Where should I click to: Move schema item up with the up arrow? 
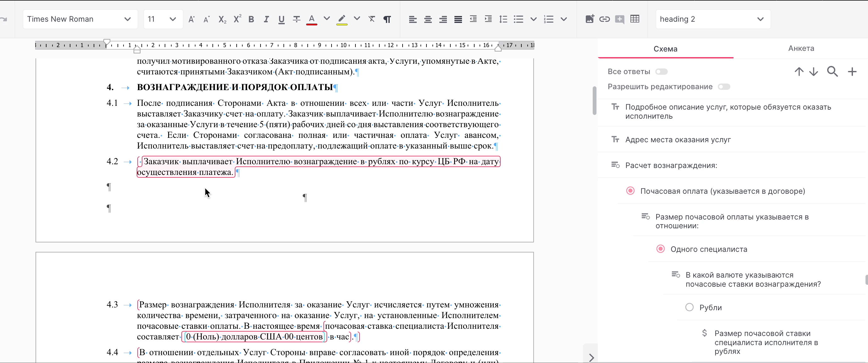(x=799, y=71)
